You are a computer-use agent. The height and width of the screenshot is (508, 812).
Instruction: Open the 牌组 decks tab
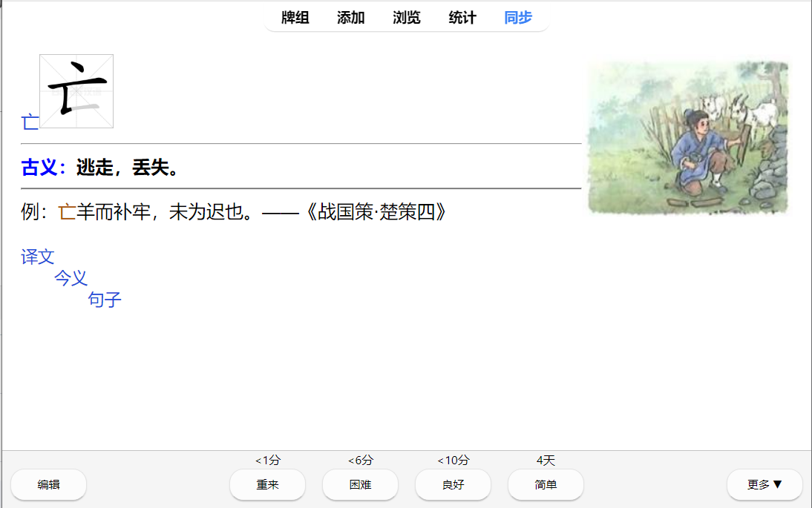point(295,18)
